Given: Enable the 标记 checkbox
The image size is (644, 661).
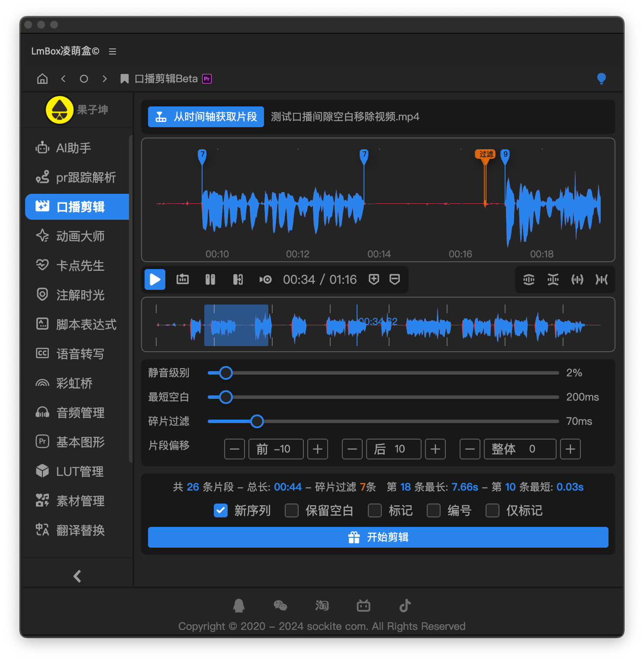Looking at the screenshot, I should click(x=375, y=510).
